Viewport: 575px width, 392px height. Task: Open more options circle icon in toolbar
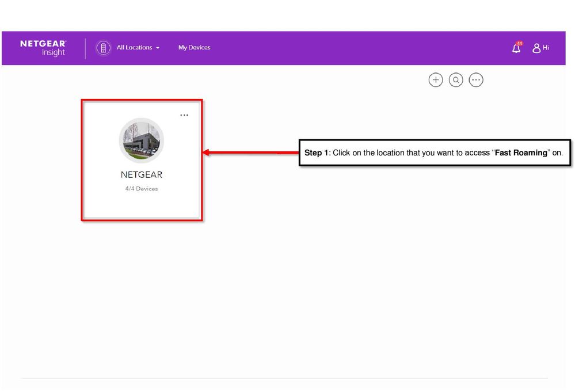476,80
